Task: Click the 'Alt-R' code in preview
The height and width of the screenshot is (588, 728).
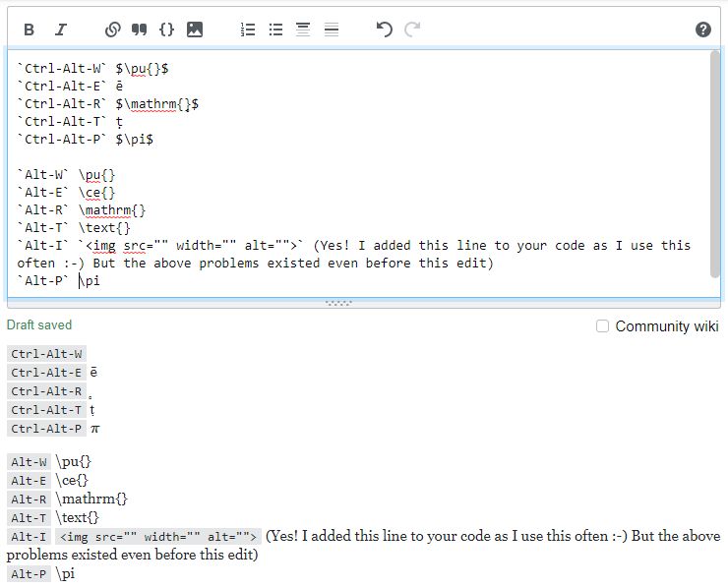Action: pyautogui.click(x=29, y=500)
